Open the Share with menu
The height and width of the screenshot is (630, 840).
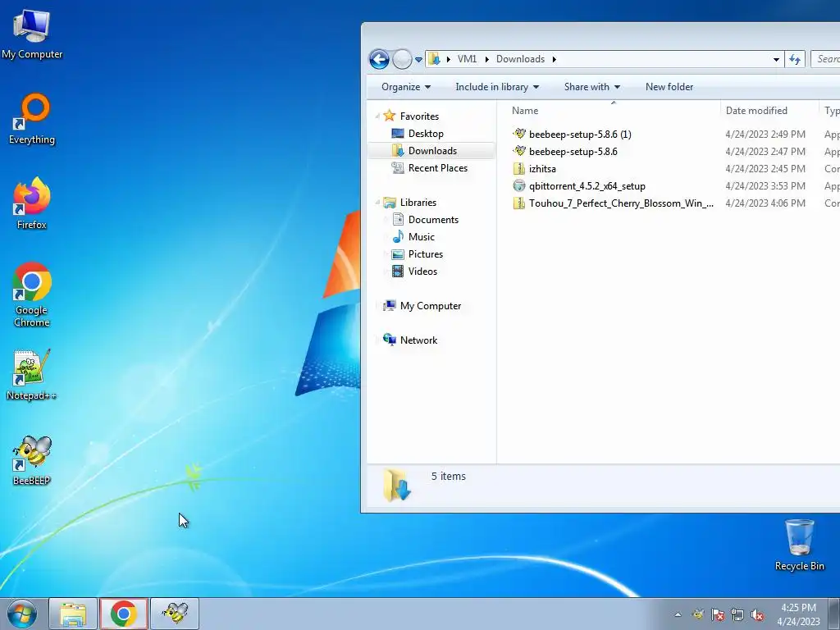[592, 87]
